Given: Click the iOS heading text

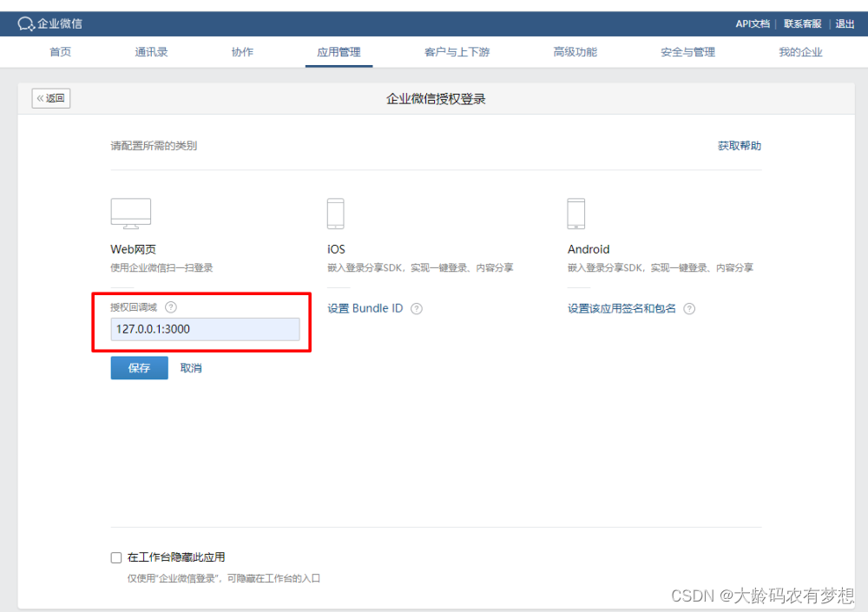Looking at the screenshot, I should [336, 249].
